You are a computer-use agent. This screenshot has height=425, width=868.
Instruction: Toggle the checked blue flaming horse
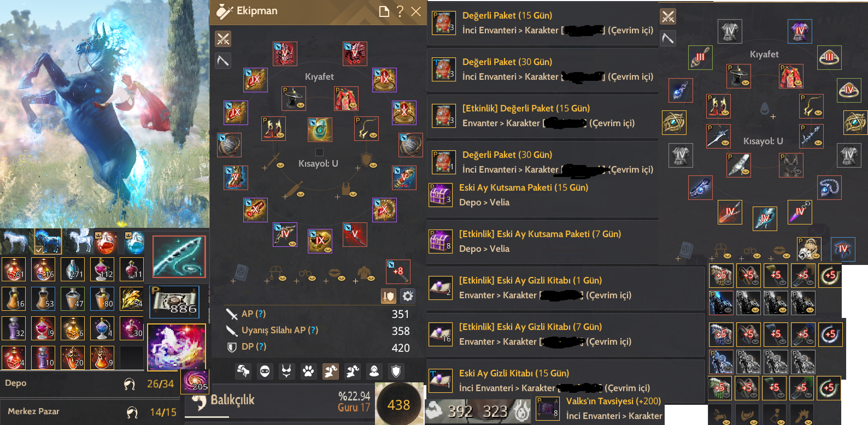(48, 241)
